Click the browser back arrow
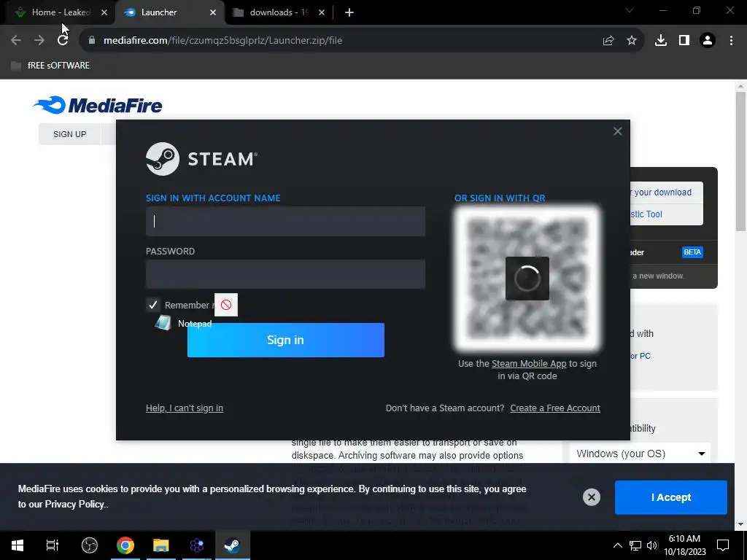747x560 pixels. (16, 41)
